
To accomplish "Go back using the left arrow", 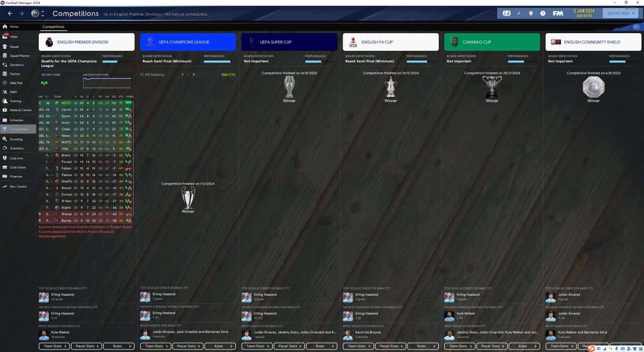I will (x=10, y=13).
